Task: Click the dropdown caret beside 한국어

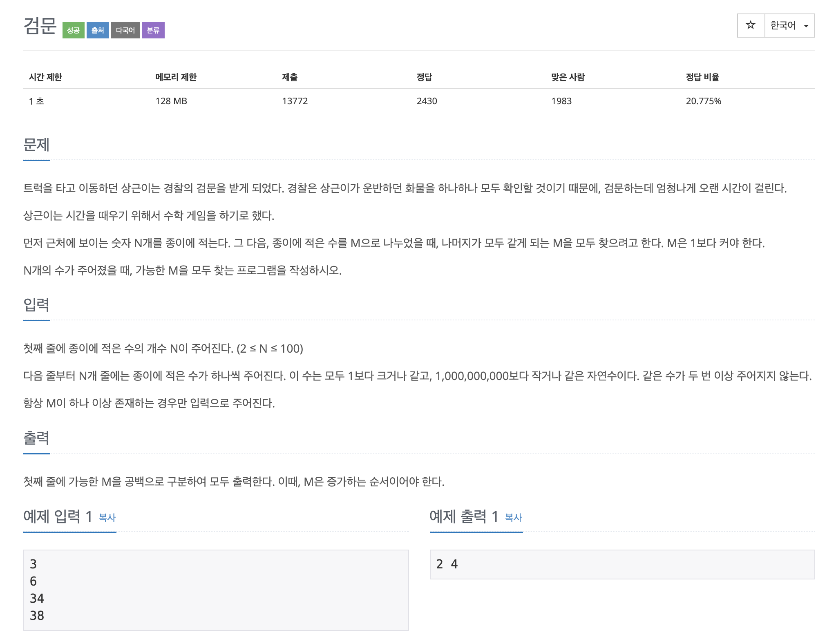Action: point(806,26)
